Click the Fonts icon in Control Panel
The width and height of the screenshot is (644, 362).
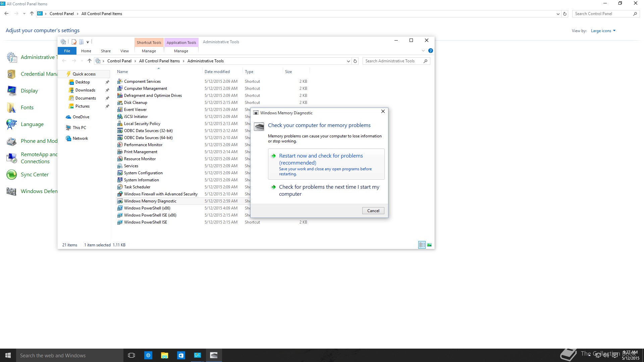pos(12,108)
